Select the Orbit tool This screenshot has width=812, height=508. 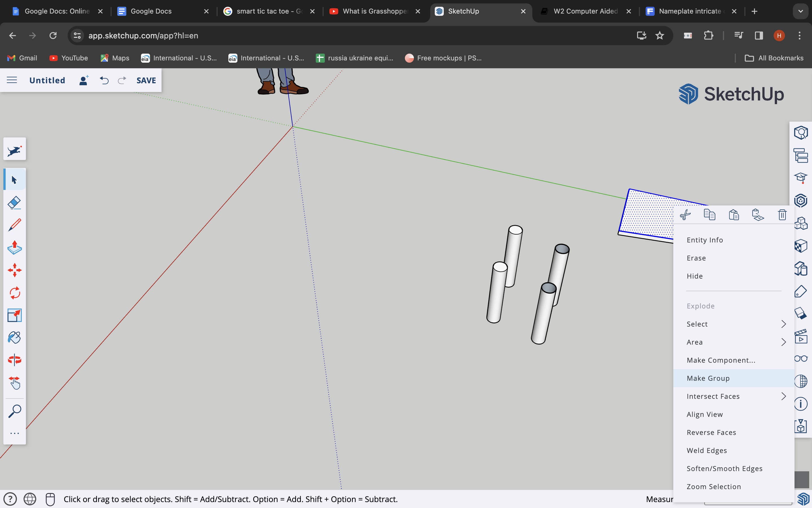point(14,360)
